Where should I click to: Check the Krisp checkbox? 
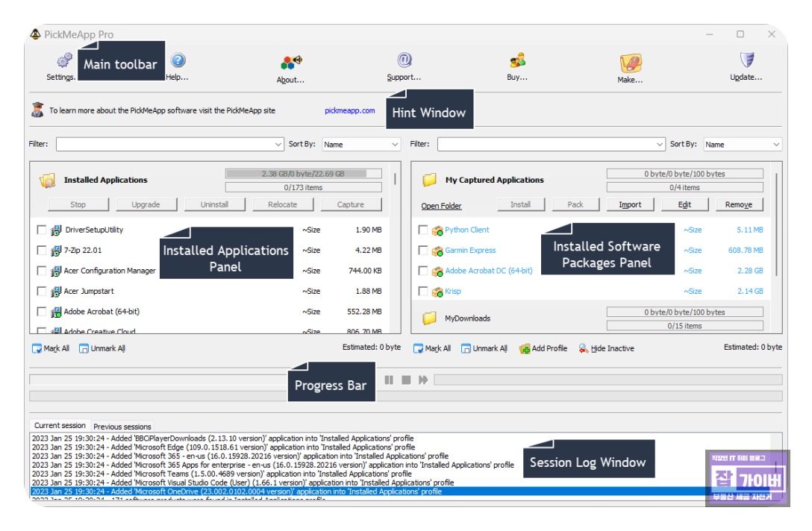tap(423, 291)
